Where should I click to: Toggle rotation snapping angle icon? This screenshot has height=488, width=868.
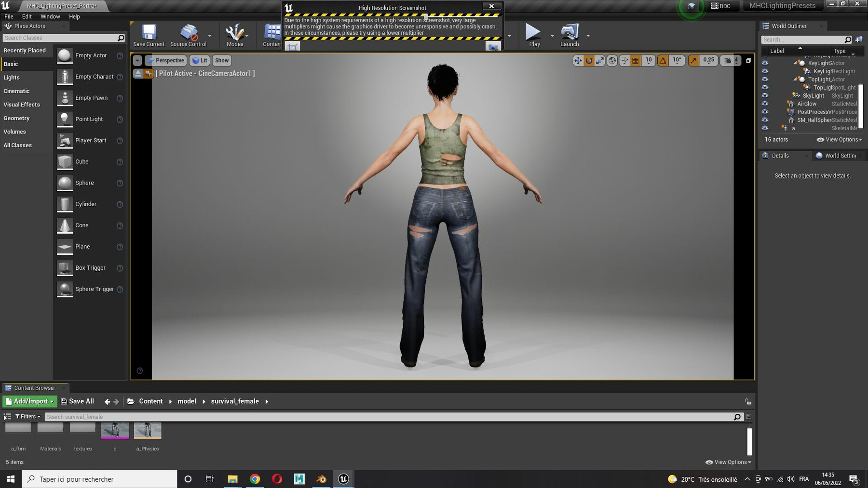663,60
